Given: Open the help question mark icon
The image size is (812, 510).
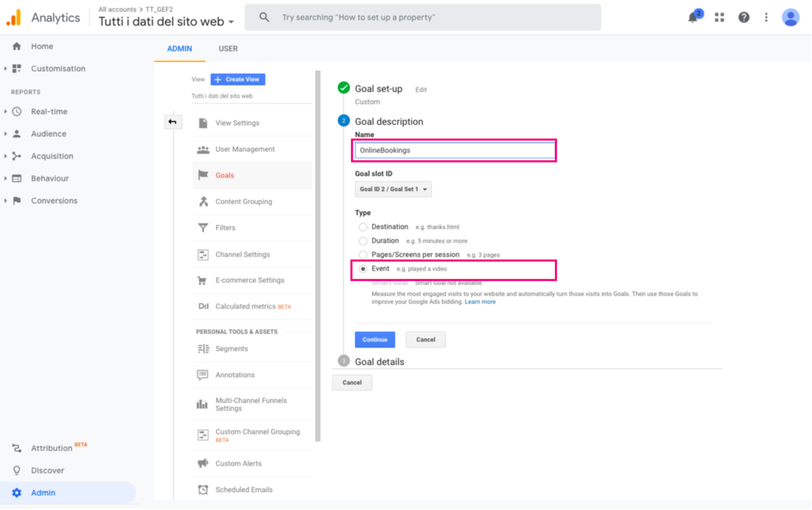Looking at the screenshot, I should click(x=743, y=17).
